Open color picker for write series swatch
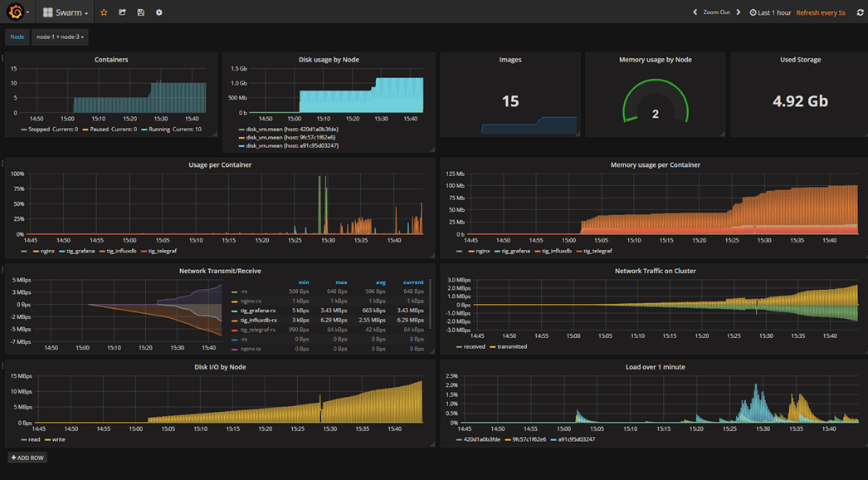 (x=47, y=440)
